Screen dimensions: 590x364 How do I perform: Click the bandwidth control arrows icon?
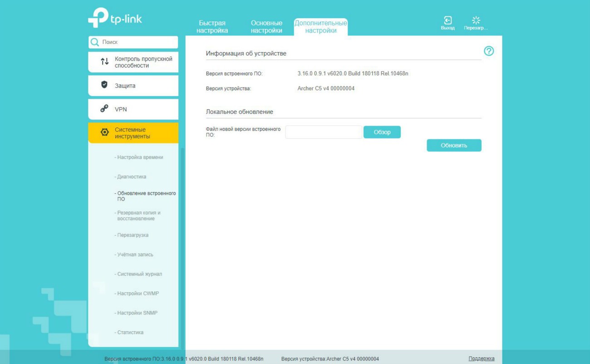click(105, 62)
